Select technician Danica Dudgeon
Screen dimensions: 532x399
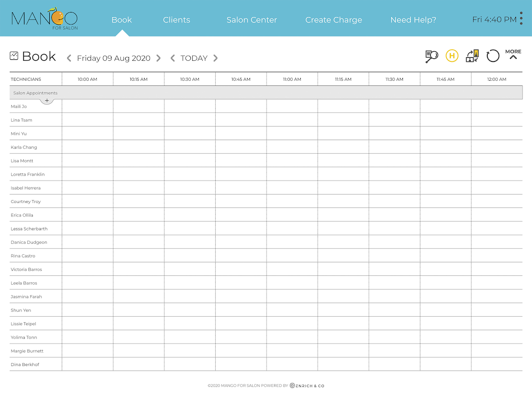29,242
